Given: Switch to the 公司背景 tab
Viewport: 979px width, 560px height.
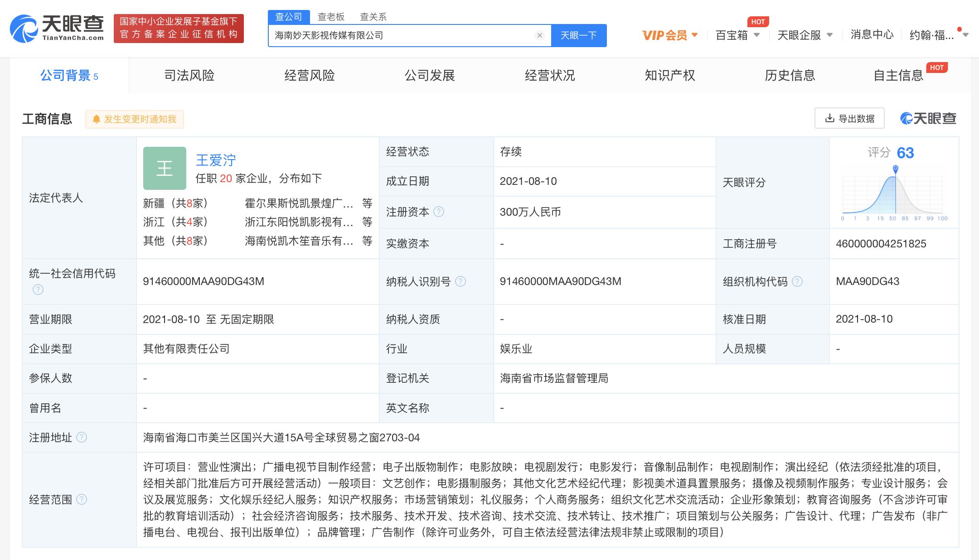Looking at the screenshot, I should tap(69, 75).
